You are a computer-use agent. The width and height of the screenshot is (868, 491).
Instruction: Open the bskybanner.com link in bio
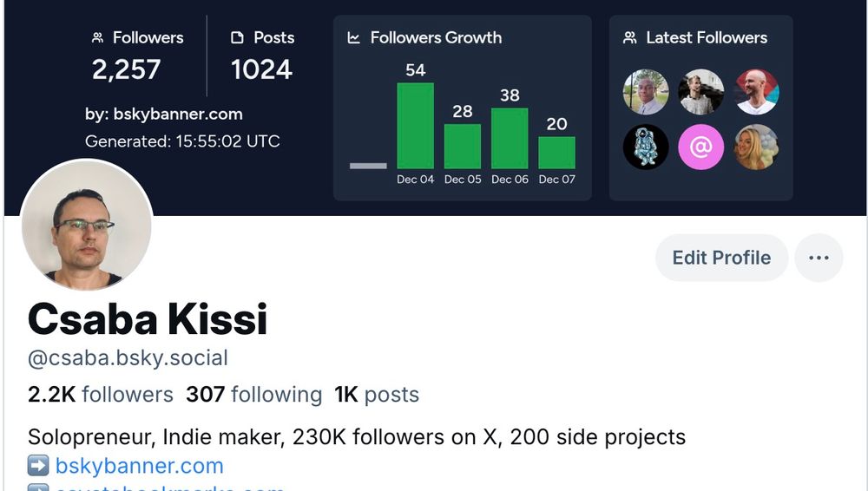click(x=139, y=466)
